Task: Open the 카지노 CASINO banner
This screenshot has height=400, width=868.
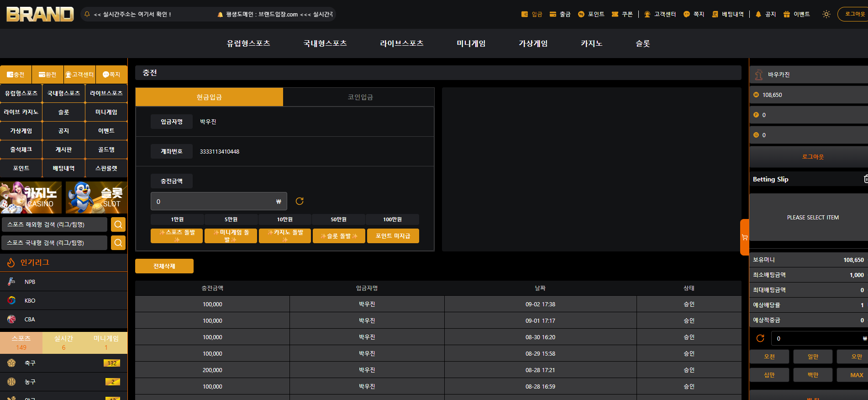Action: tap(31, 197)
